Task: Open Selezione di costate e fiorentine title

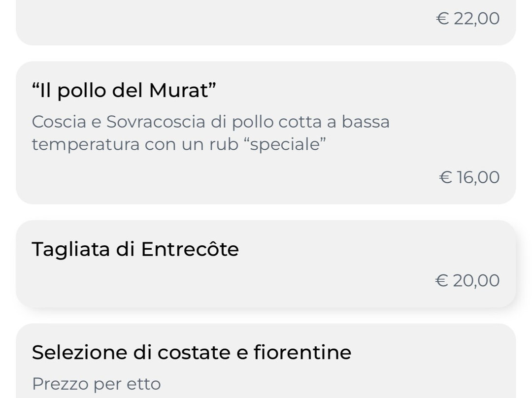Action: 192,352
